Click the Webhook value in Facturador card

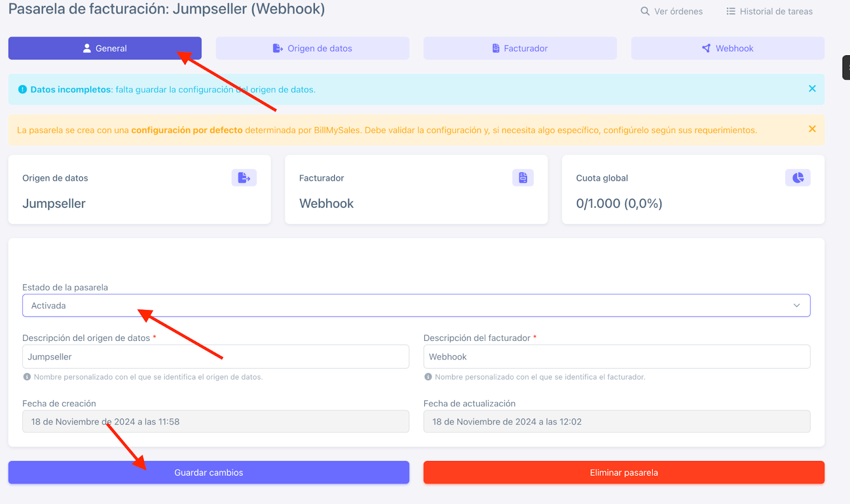(x=326, y=203)
